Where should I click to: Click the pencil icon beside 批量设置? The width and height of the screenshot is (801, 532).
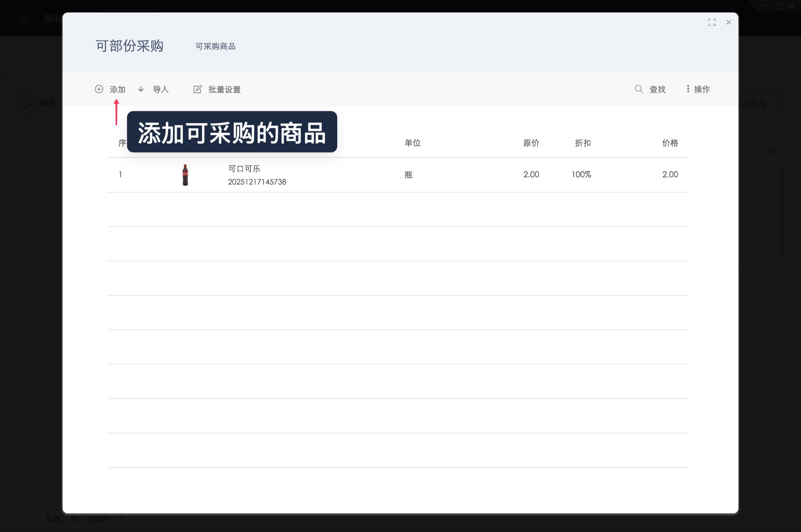coord(198,89)
